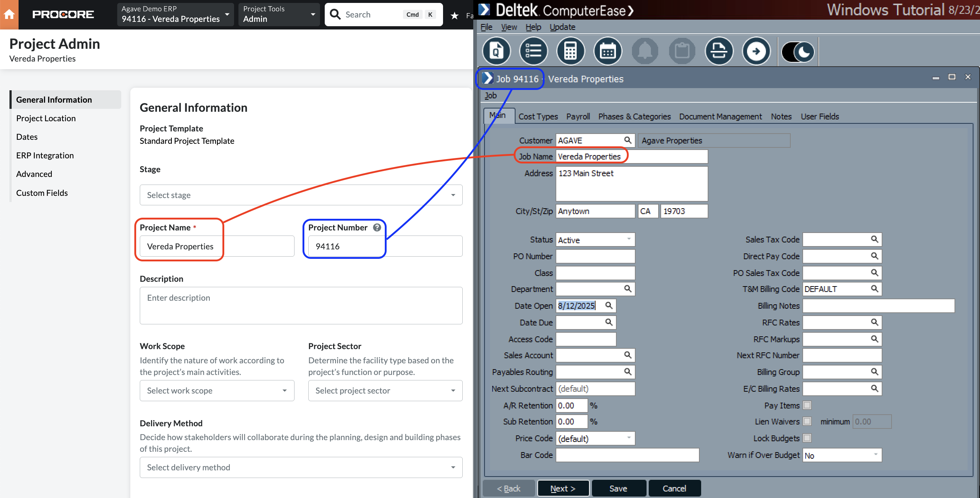Click the Save button in Job window
This screenshot has width=980, height=498.
click(619, 488)
